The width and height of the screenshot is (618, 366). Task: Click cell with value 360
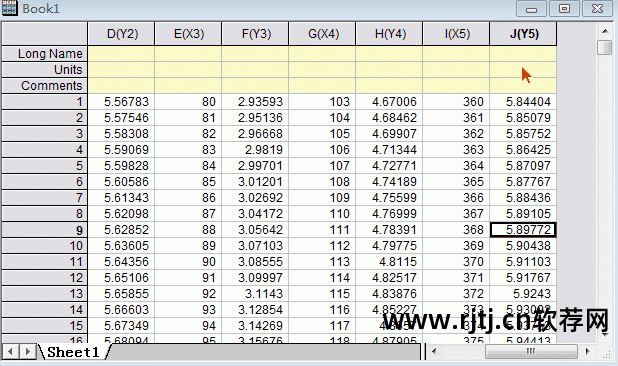pos(456,102)
